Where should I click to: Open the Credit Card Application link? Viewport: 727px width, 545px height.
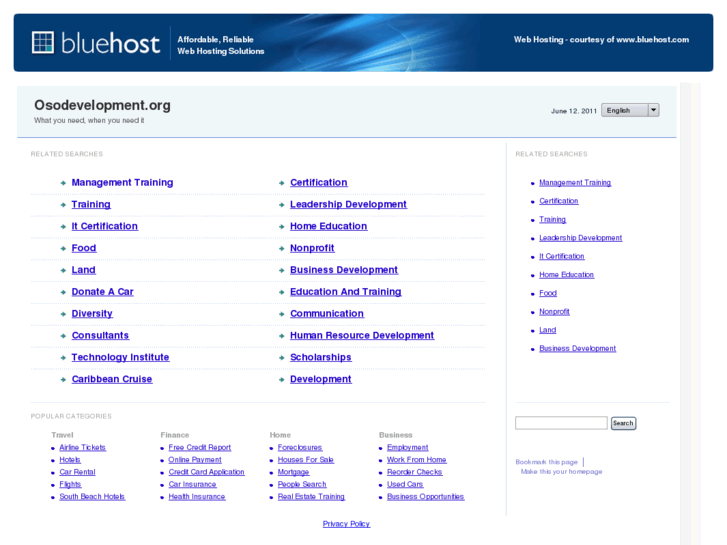(206, 472)
